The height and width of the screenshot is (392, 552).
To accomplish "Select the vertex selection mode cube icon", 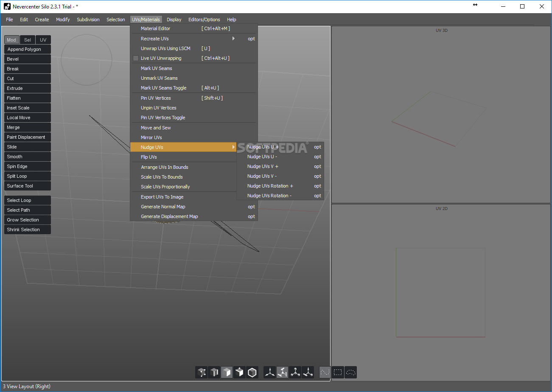I will (x=202, y=372).
